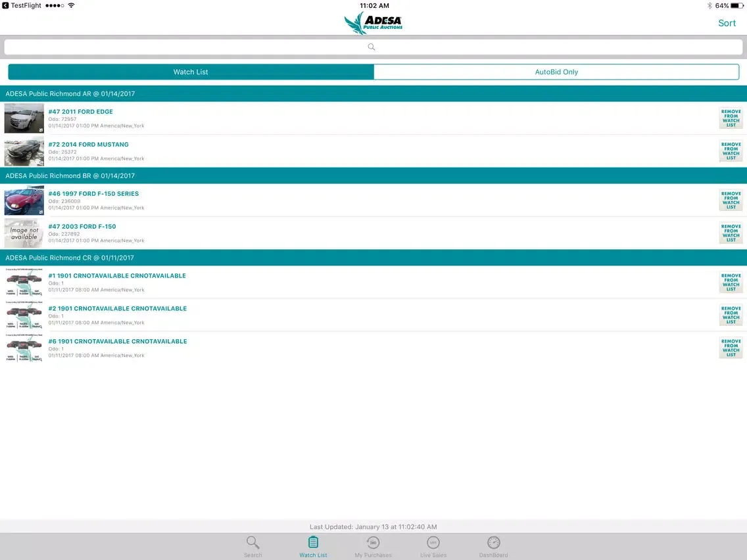Image resolution: width=747 pixels, height=560 pixels.
Task: Tap 'Odo: 25372' on Ford Mustang row
Action: click(62, 152)
